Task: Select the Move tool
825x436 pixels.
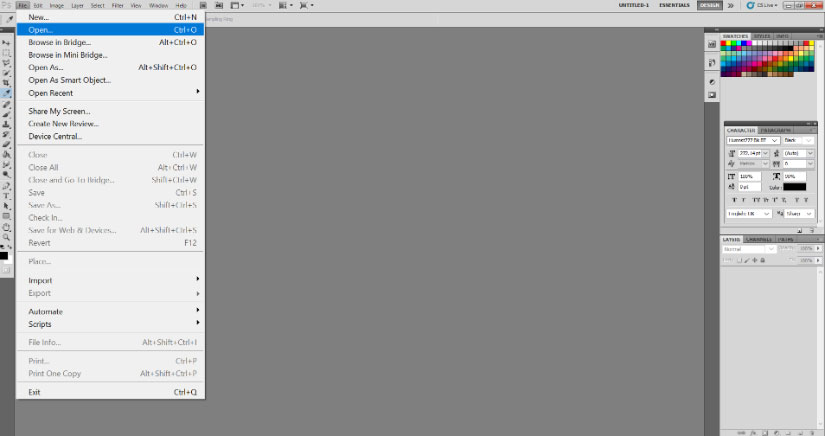Action: click(x=6, y=42)
